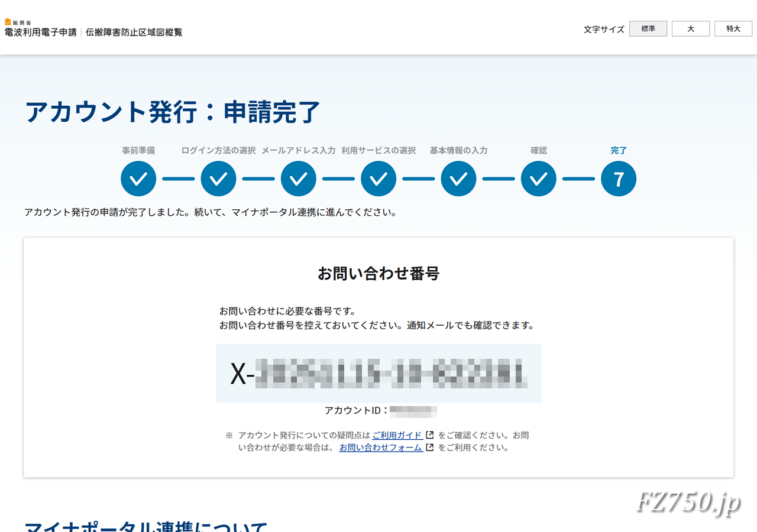Screen dimensions: 757x532
Task: Select the 利用サービスの選択 checkmark icon
Action: (x=378, y=179)
